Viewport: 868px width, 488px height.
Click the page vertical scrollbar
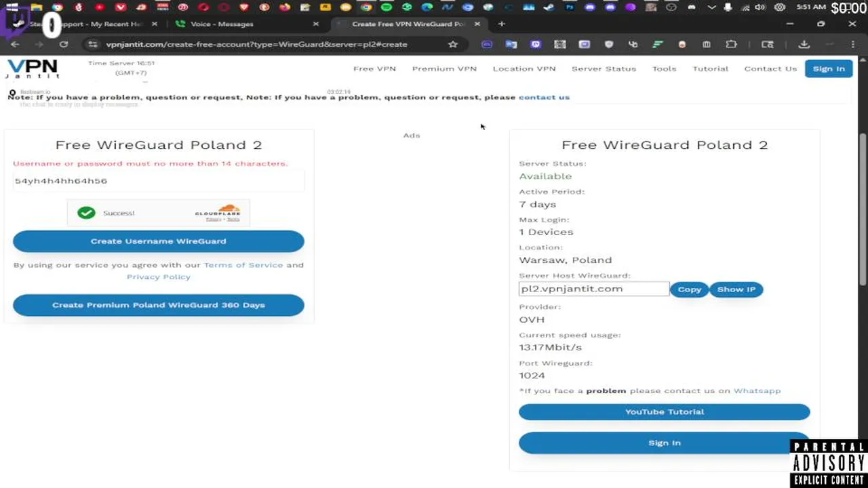tap(863, 210)
